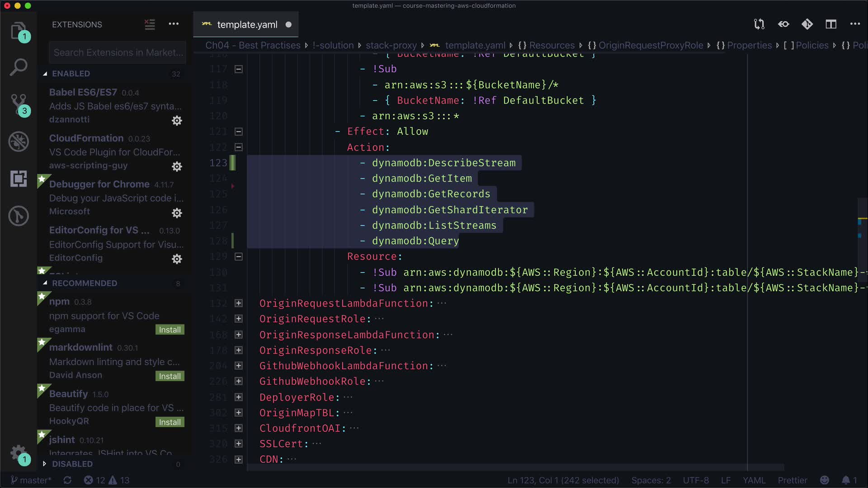Screen dimensions: 868x488
Task: Open the Debug view icon
Action: (x=18, y=141)
